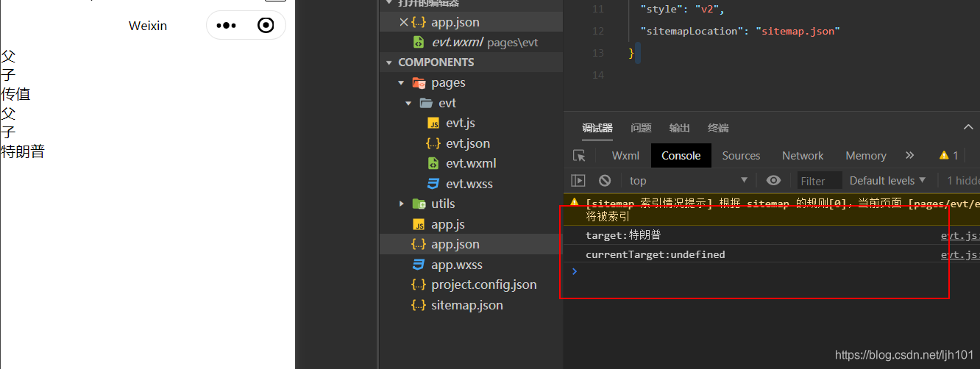Viewport: 980px width, 369px height.
Task: Select app.json in the file tree
Action: [455, 244]
